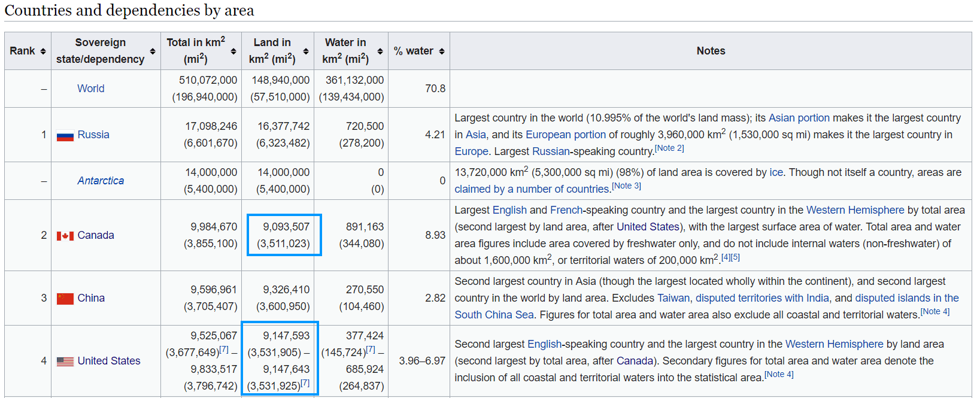
Task: Open Note 3 reference in Antarctica row
Action: click(x=626, y=186)
